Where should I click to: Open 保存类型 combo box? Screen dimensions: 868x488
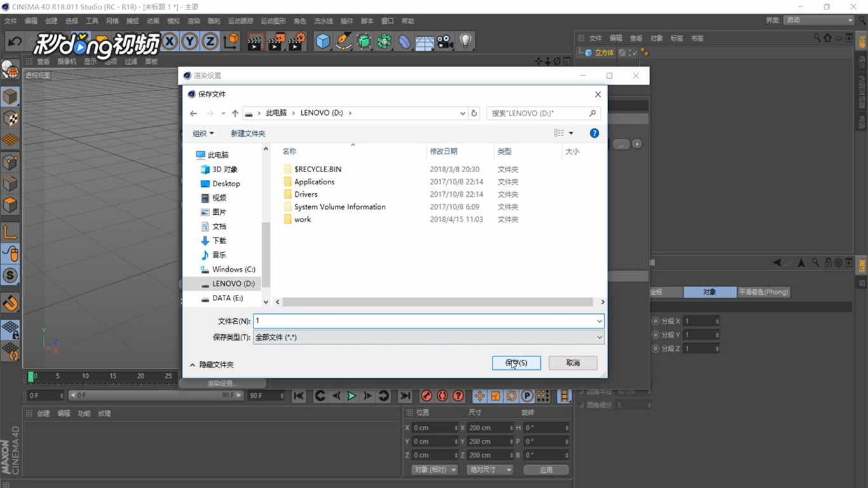(428, 337)
